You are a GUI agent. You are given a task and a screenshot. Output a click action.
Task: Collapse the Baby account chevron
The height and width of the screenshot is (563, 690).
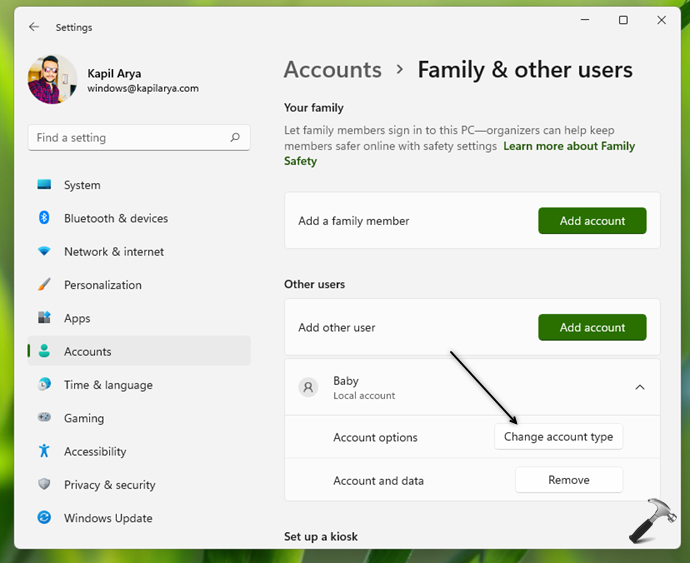[x=640, y=387]
